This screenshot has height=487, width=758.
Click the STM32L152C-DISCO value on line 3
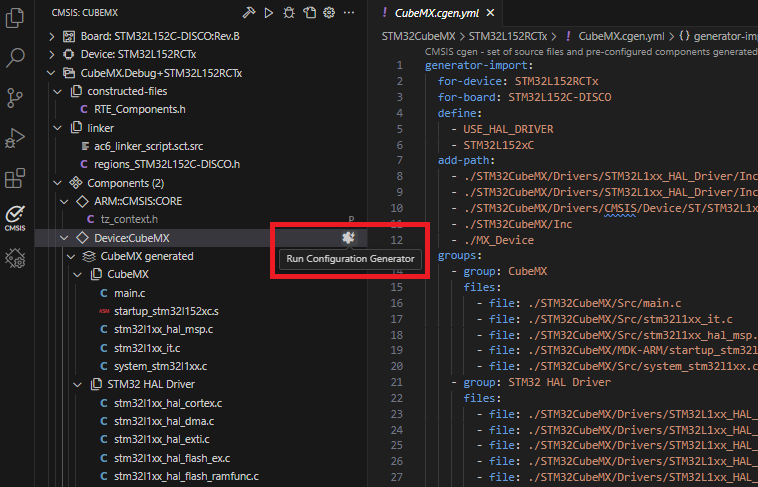tap(560, 97)
